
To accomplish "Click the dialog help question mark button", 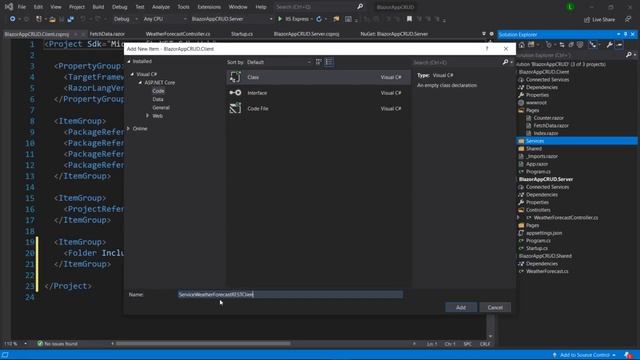I will pyautogui.click(x=487, y=49).
